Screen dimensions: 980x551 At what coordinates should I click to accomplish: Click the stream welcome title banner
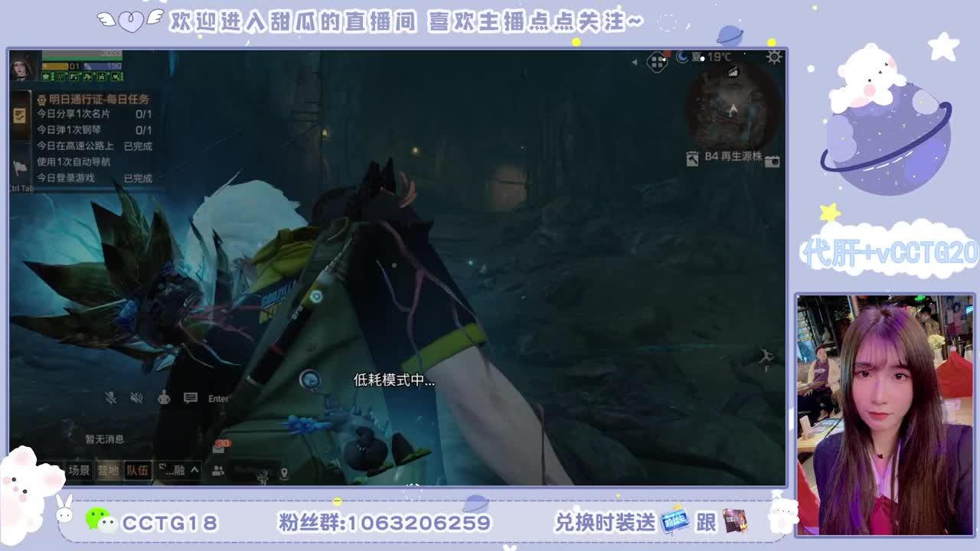406,21
